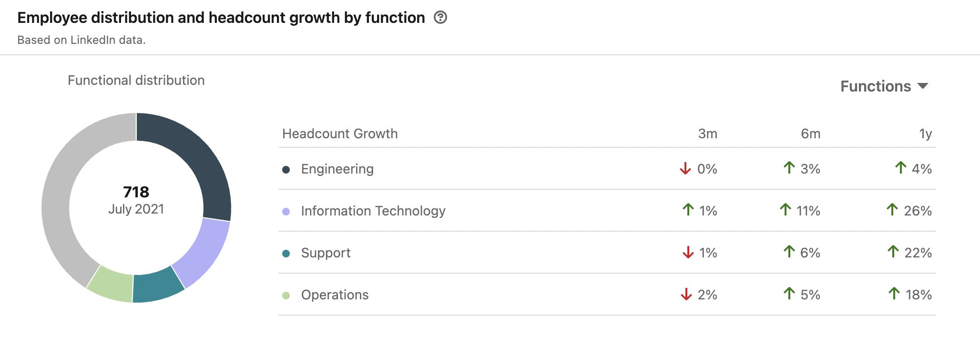
Task: Click Information Technology's green 1y up arrow
Action: coord(892,210)
